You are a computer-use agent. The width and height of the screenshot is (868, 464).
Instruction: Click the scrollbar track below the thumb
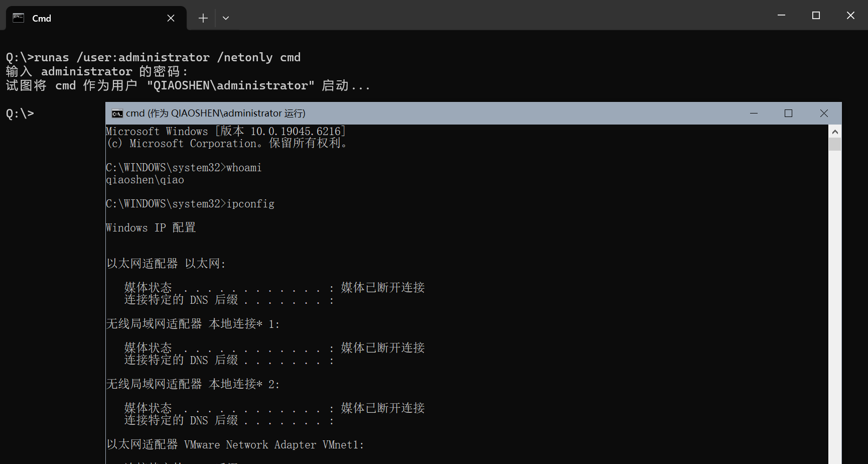point(835,301)
